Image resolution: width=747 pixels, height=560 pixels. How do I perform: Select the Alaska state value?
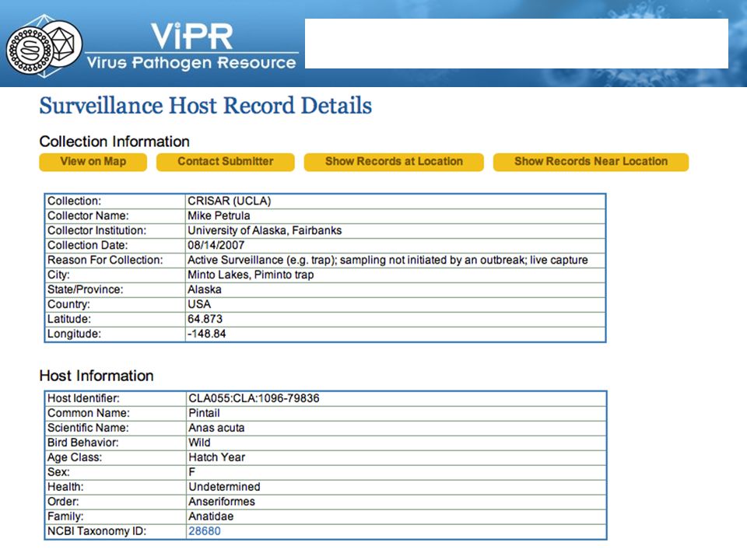(205, 289)
